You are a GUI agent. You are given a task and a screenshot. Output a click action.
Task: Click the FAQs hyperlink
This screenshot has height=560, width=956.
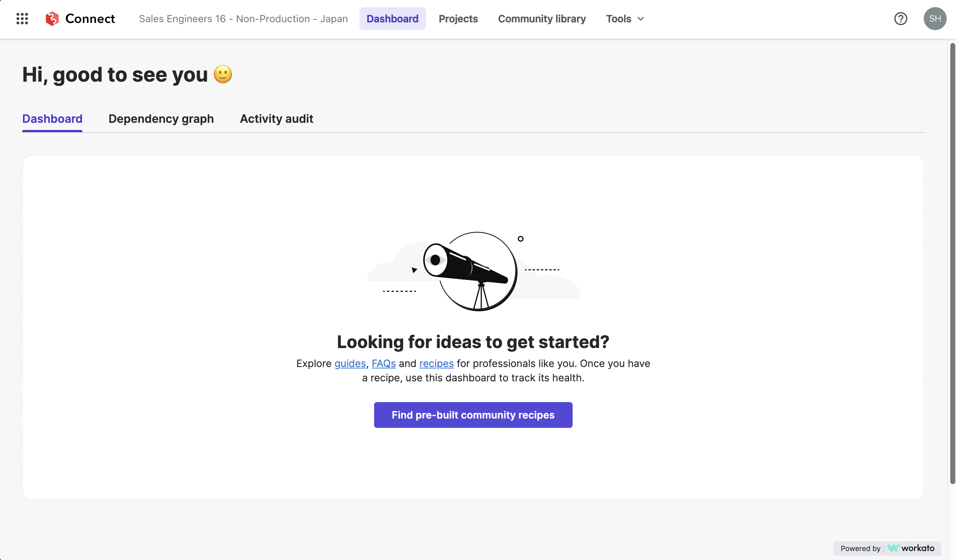pyautogui.click(x=384, y=363)
